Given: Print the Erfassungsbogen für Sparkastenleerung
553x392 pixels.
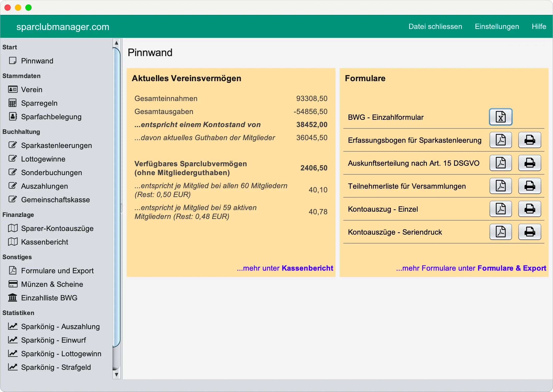Looking at the screenshot, I should (x=530, y=140).
